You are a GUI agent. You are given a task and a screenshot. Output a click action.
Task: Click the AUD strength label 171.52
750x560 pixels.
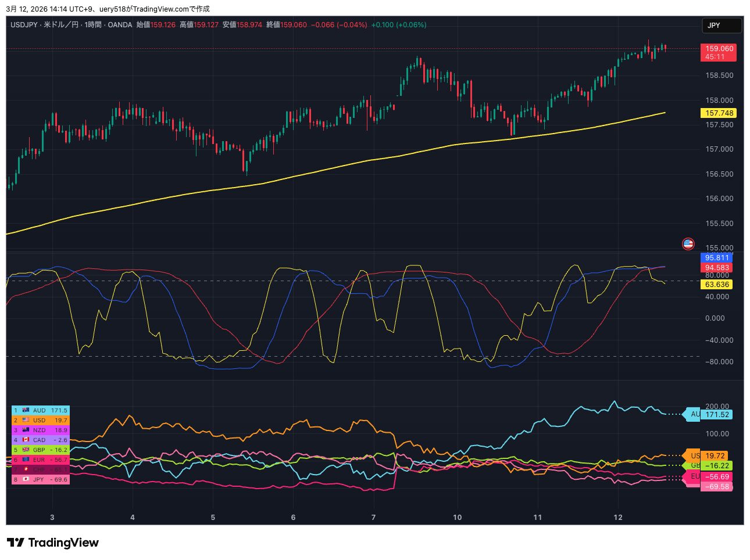[716, 415]
